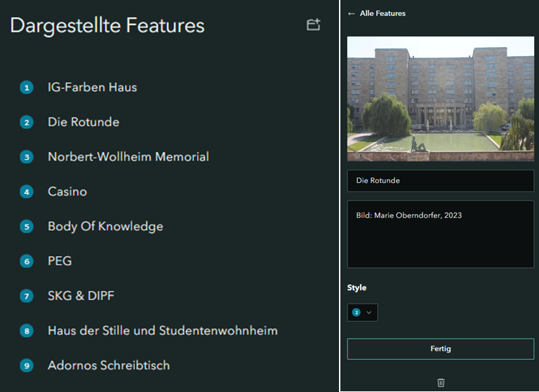Viewport: 539px width, 392px height.
Task: Click the number 4 marker next to Casino
Action: (x=27, y=191)
